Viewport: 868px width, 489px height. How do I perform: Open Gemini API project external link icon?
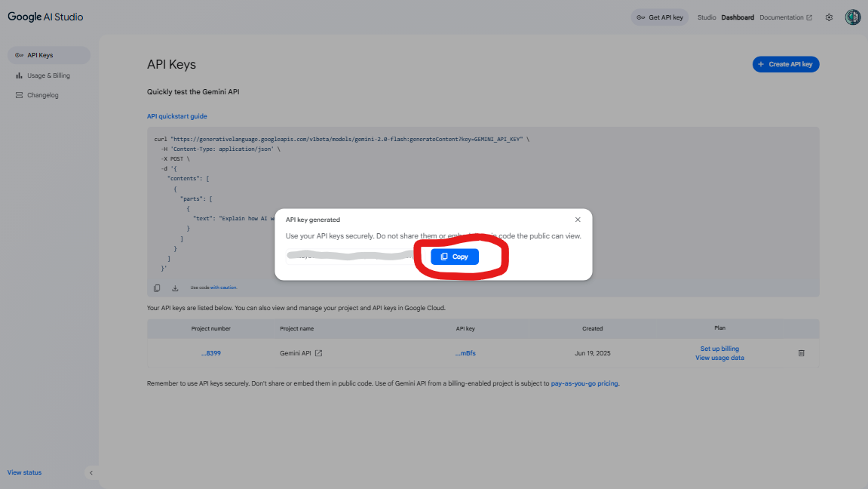pos(318,353)
